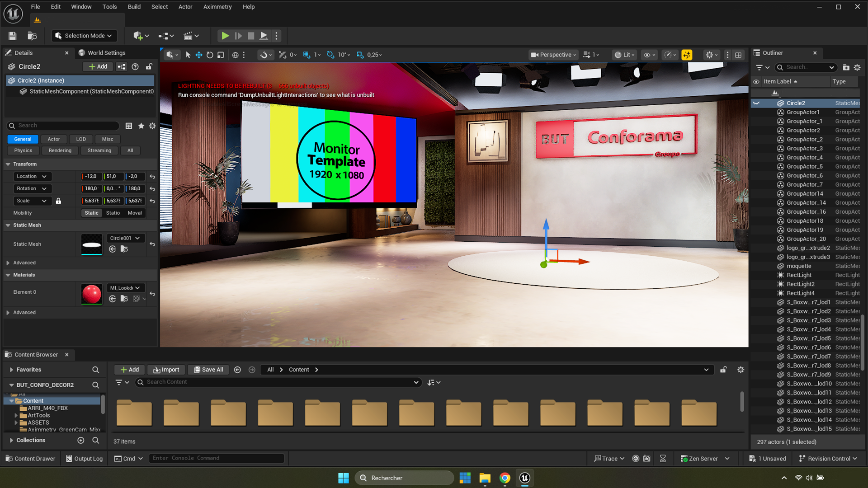Open the Perspective view dropdown
Viewport: 868px width, 488px height.
coord(554,55)
